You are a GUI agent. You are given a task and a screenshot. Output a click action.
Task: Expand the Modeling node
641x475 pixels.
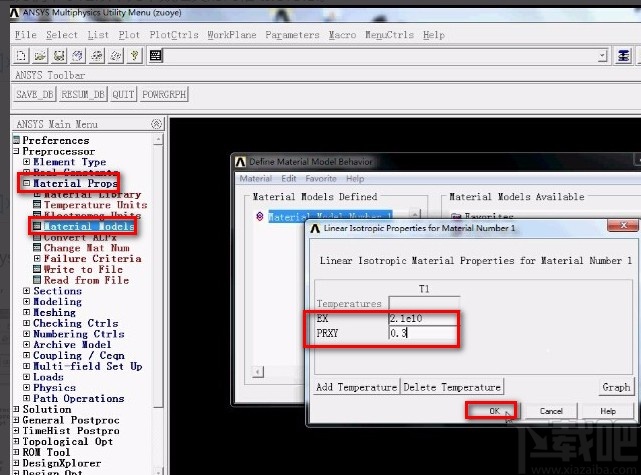pyautogui.click(x=27, y=301)
